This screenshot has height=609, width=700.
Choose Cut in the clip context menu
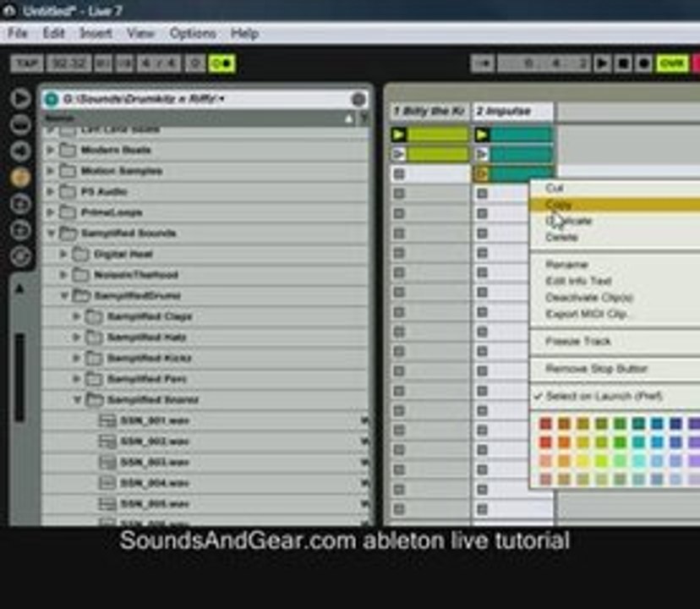pyautogui.click(x=615, y=188)
